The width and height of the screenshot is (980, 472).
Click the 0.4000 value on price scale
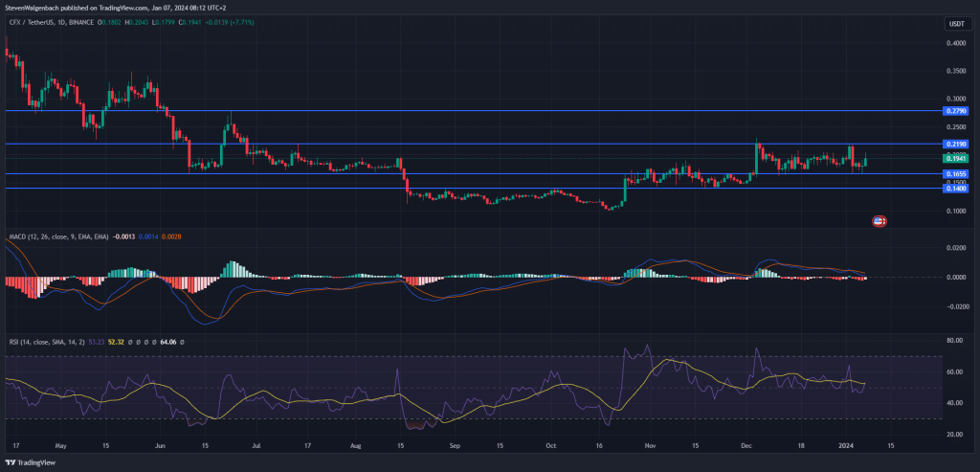tap(954, 43)
